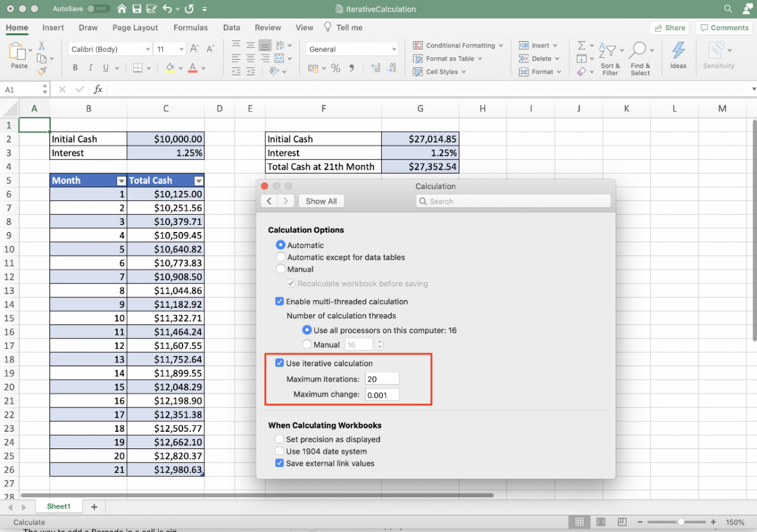Enable Set precision as displayed
The image size is (757, 532).
pyautogui.click(x=280, y=439)
